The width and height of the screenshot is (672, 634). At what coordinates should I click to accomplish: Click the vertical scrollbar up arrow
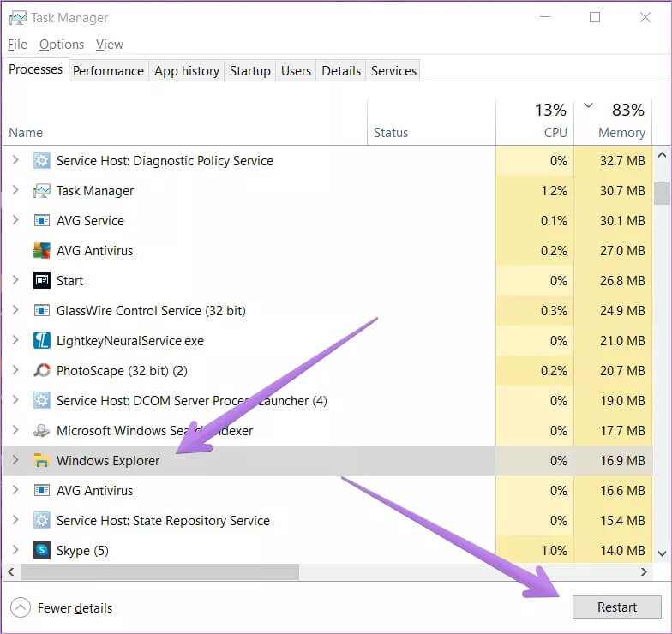point(662,155)
